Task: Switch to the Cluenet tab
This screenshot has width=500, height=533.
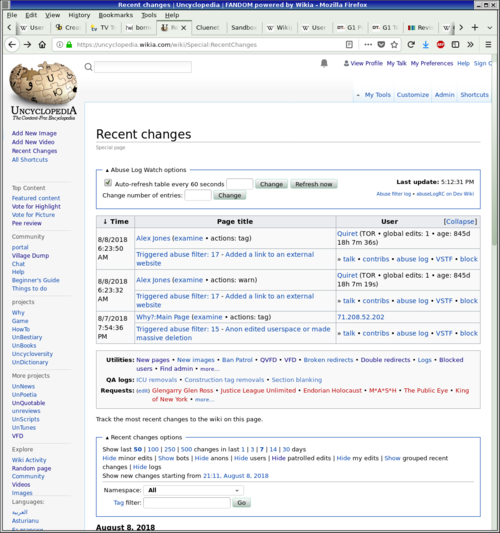Action: [207, 28]
